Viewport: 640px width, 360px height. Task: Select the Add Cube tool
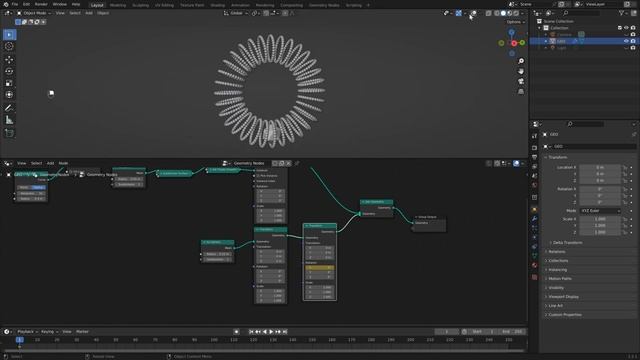(x=9, y=133)
